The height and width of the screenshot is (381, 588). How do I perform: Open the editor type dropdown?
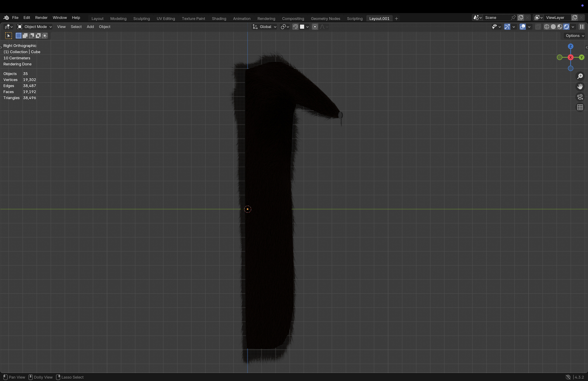pos(8,27)
